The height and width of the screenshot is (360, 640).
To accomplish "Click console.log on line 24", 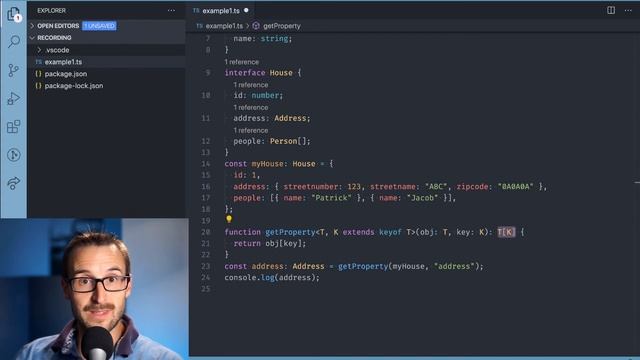I will [x=249, y=278].
